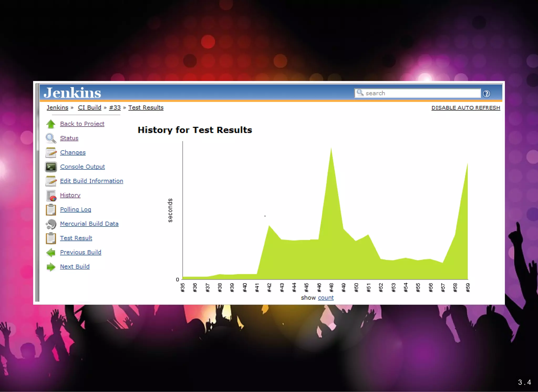Screen dimensions: 538x392
Task: Click the green left-arrow Previous Build icon
Action: (51, 252)
